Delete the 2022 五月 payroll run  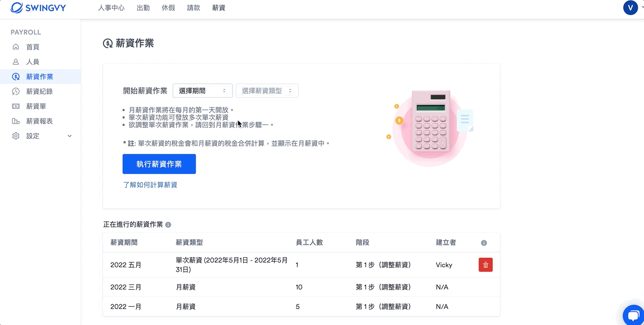pos(485,265)
